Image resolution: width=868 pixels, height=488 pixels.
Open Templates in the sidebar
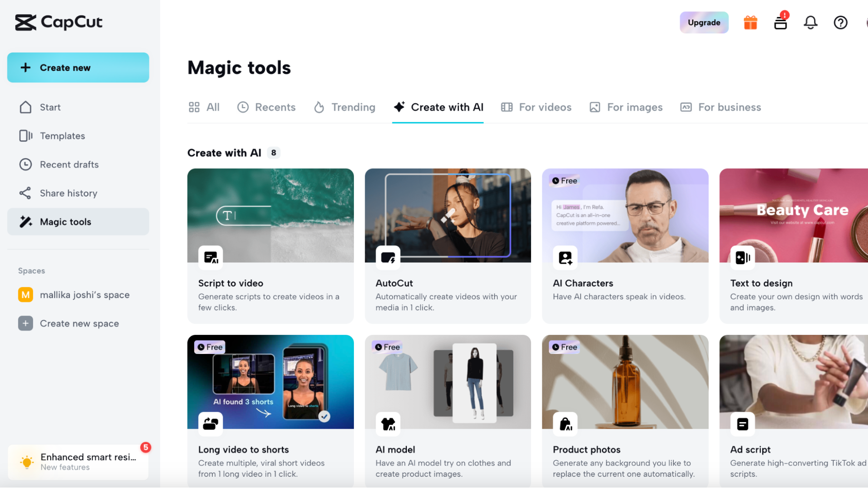[62, 136]
